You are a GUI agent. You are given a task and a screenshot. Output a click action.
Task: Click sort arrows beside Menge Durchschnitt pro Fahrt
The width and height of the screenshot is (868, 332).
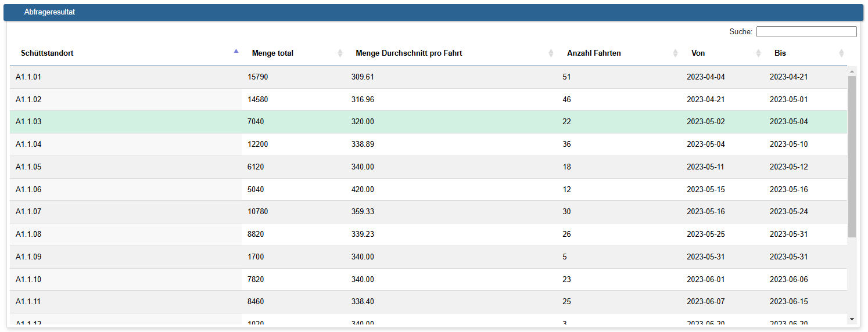point(551,53)
